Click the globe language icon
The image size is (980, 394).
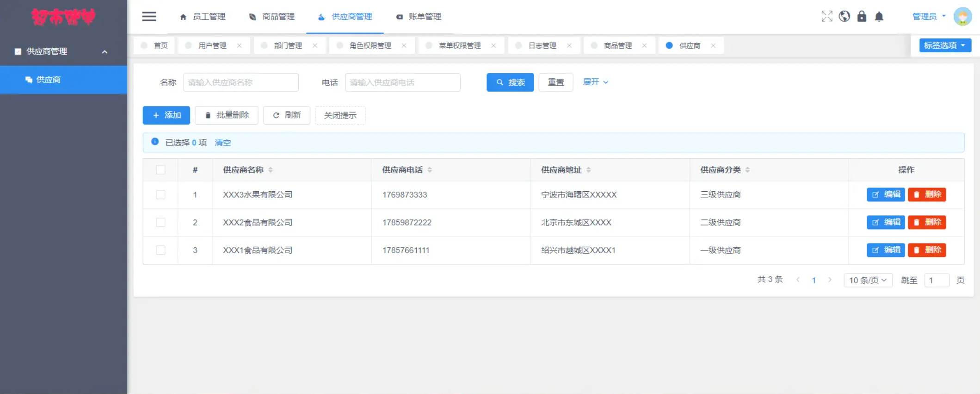pyautogui.click(x=844, y=17)
